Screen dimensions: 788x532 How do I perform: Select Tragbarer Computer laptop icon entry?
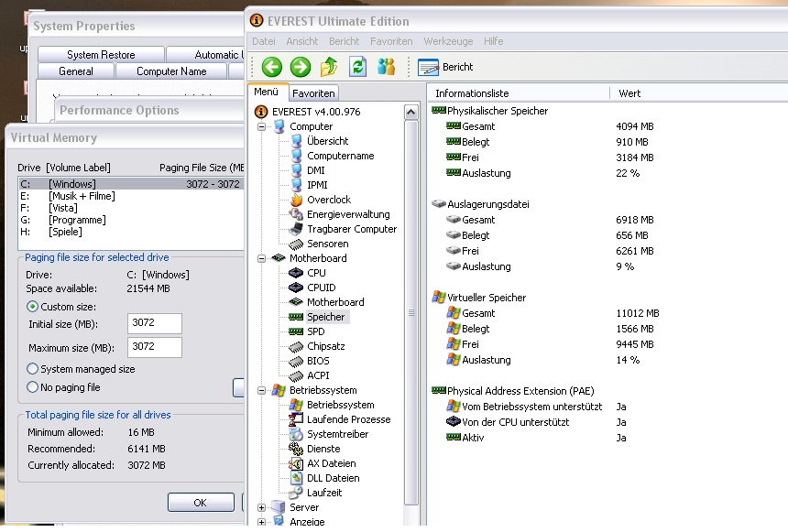297,229
